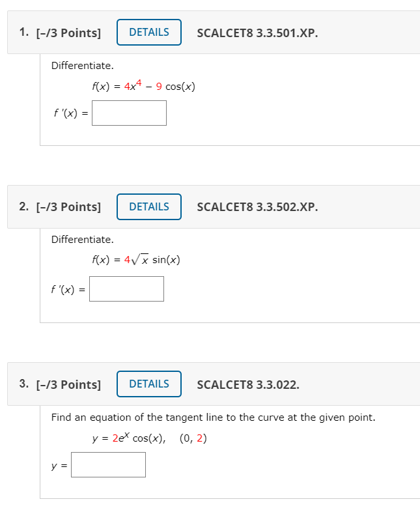The width and height of the screenshot is (420, 510).
Task: Click "Differentiate." text in question 1
Action: tap(82, 65)
